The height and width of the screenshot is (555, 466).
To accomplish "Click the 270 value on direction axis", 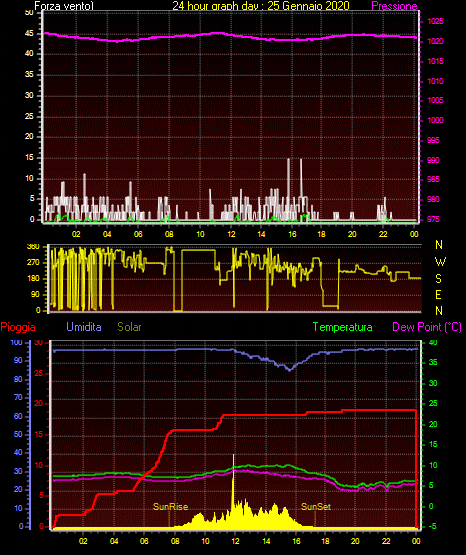I will point(34,263).
